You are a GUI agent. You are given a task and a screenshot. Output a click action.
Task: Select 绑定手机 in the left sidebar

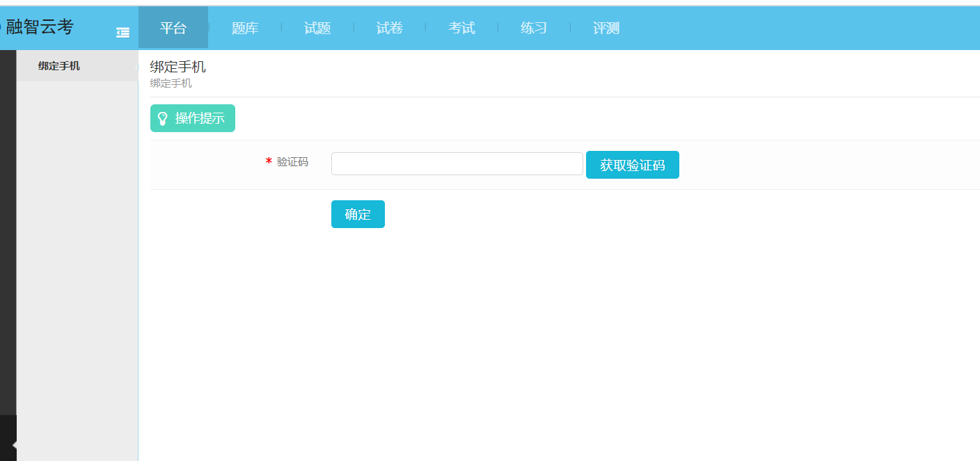point(59,66)
